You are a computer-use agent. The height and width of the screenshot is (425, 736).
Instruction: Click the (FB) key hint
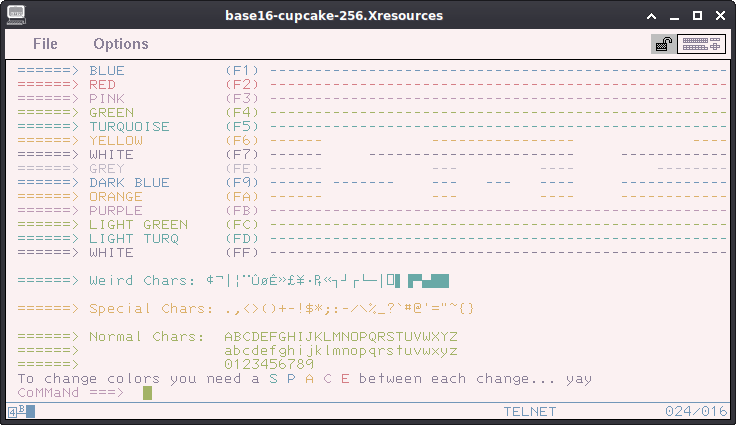click(x=242, y=211)
